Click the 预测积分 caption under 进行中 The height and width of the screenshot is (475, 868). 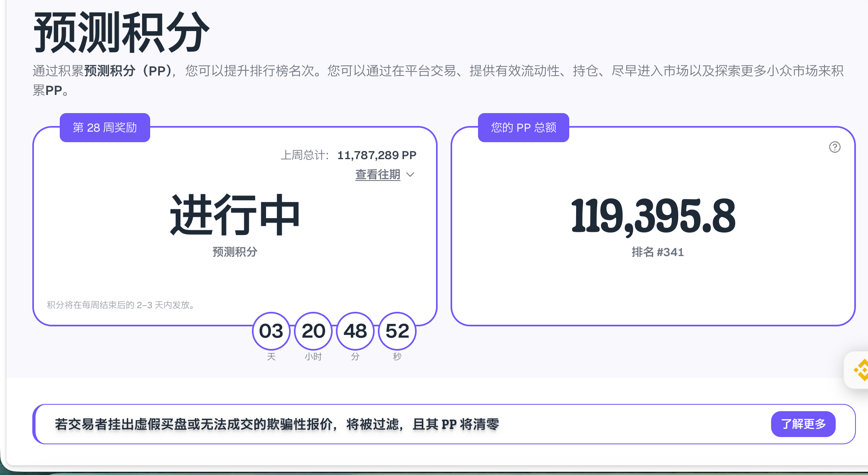coord(235,252)
